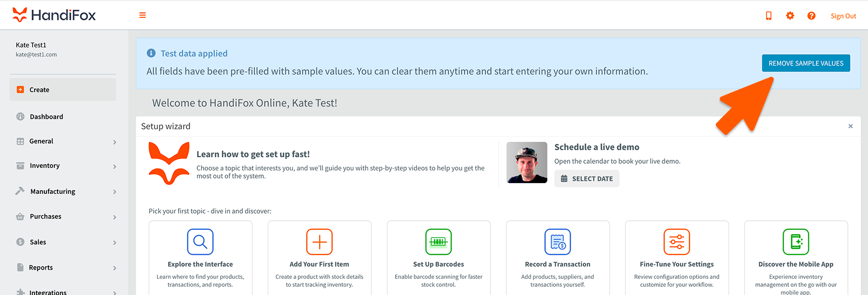868x295 pixels.
Task: Open the Record a Transaction topic title
Action: click(x=557, y=264)
